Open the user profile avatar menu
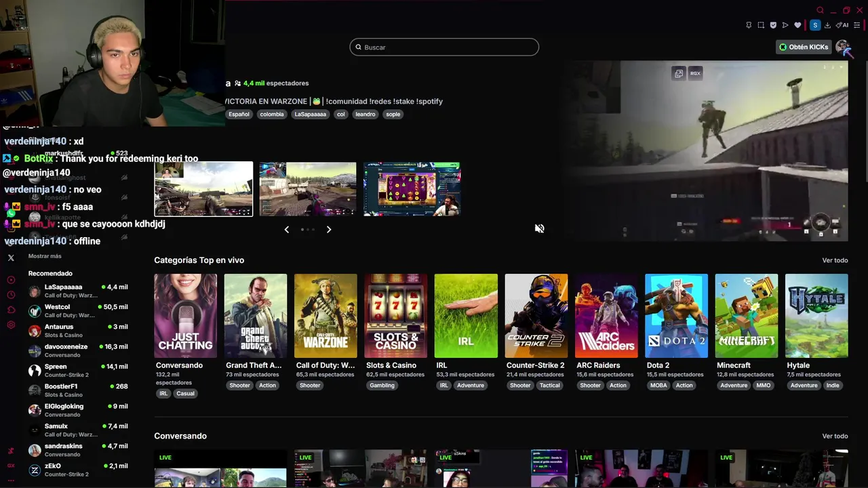The image size is (868, 488). 842,47
